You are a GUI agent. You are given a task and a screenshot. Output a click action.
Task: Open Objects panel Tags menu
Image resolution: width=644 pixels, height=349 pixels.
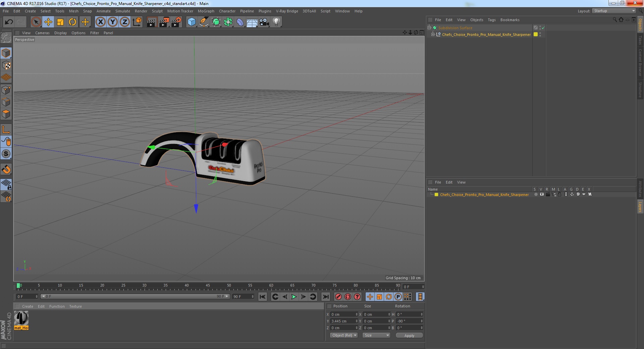click(492, 20)
